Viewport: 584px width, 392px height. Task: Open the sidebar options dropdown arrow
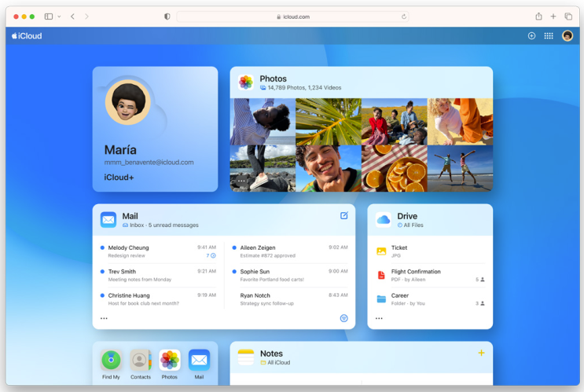tap(59, 16)
